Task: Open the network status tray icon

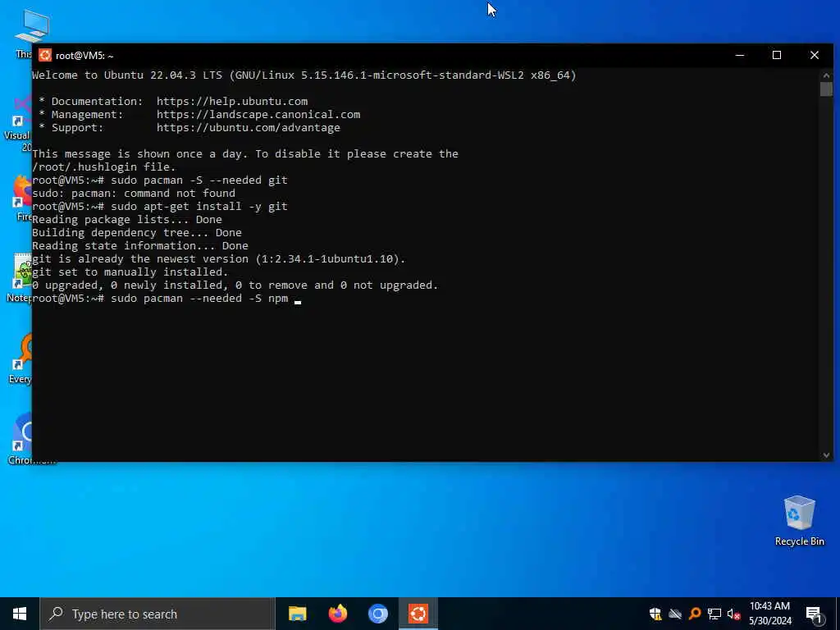Action: pos(714,614)
